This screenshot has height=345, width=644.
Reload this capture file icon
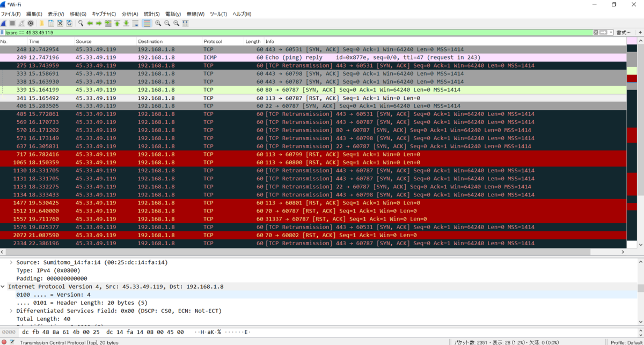click(x=69, y=23)
